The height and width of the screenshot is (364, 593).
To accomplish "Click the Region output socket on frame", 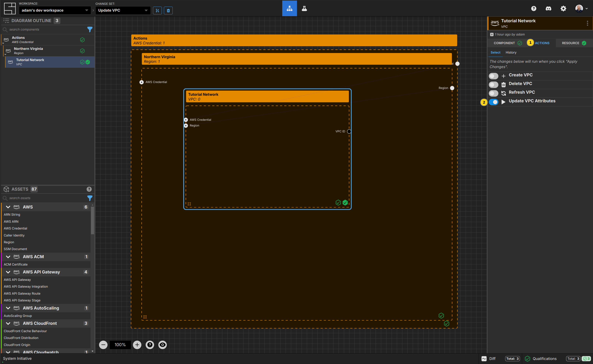I will point(452,88).
